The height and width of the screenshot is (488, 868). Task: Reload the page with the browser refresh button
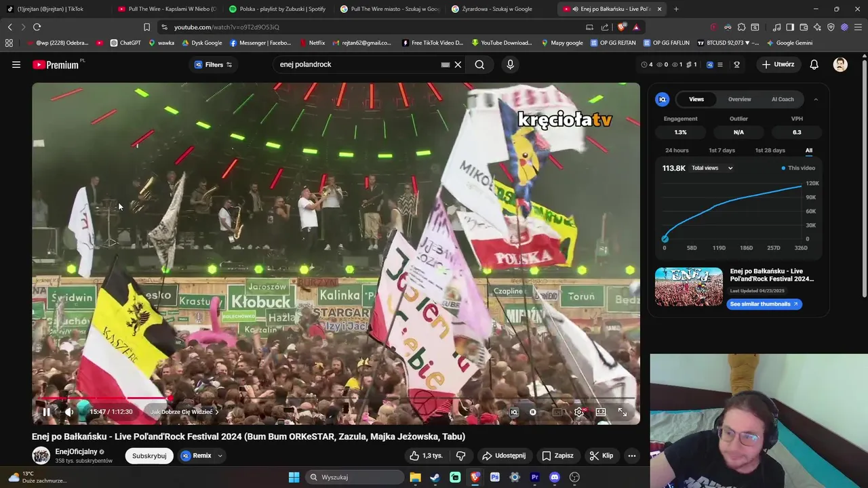(37, 27)
